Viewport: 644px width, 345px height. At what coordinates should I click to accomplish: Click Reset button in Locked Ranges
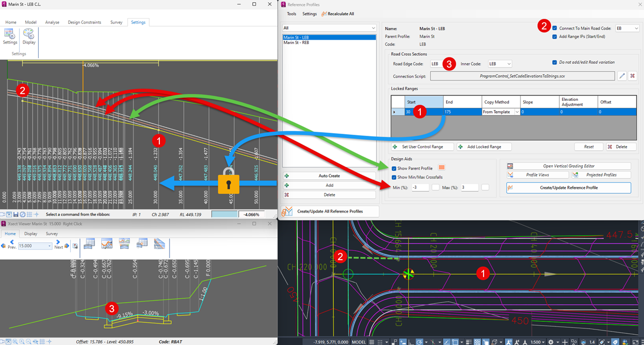pos(589,146)
